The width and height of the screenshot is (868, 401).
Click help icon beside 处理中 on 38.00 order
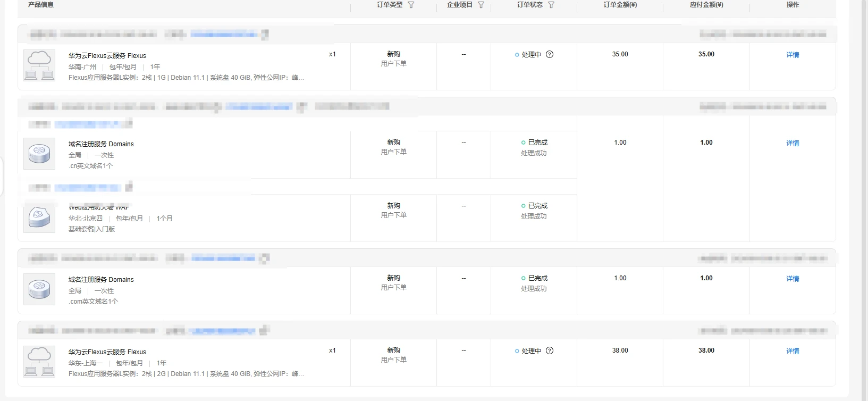tap(550, 350)
